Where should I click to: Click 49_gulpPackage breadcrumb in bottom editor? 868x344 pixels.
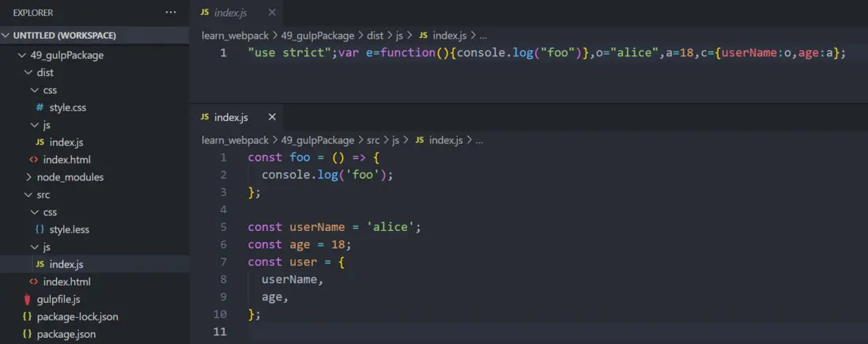(318, 140)
